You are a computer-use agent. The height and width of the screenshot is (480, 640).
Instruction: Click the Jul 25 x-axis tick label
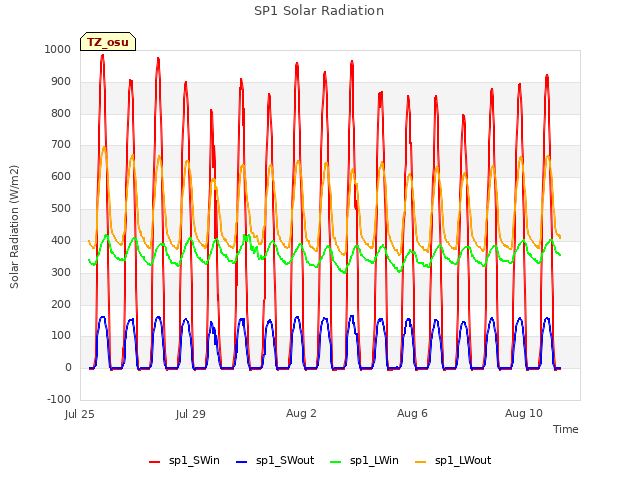tap(80, 414)
